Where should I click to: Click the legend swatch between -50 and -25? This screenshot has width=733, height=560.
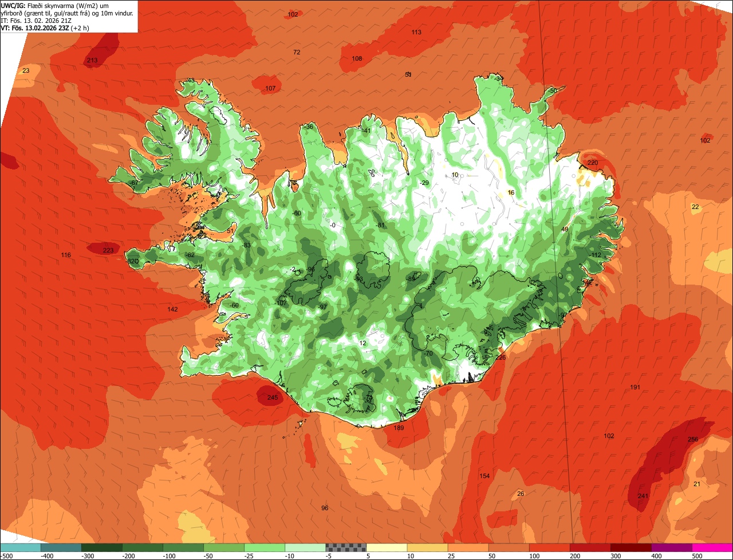pyautogui.click(x=224, y=547)
